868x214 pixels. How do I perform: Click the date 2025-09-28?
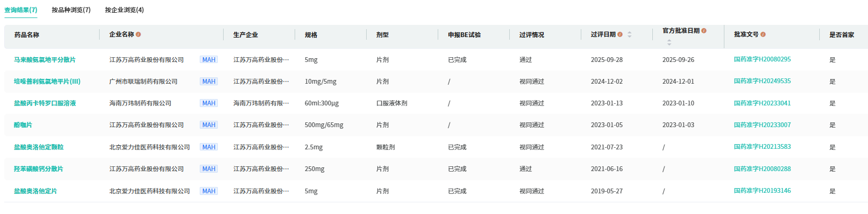pyautogui.click(x=607, y=60)
